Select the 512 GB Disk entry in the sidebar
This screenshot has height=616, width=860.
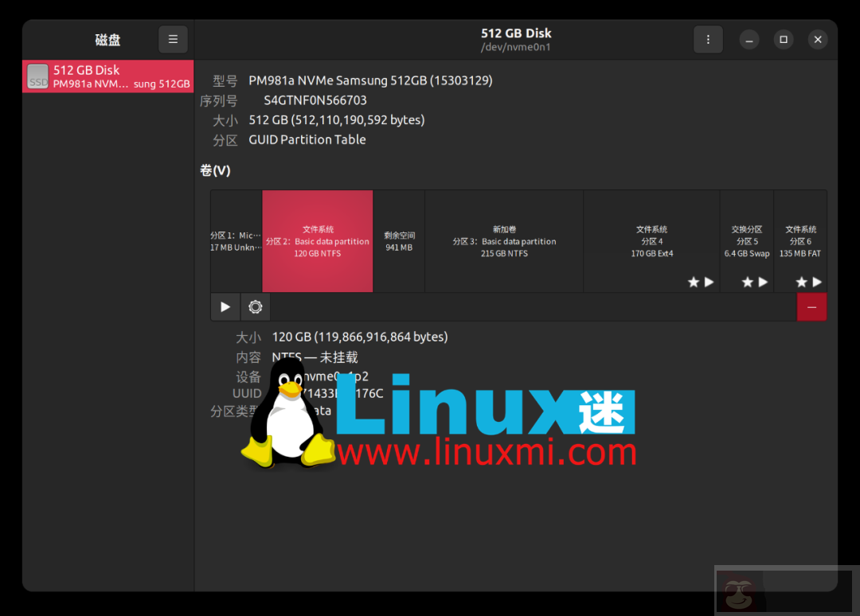[x=107, y=76]
